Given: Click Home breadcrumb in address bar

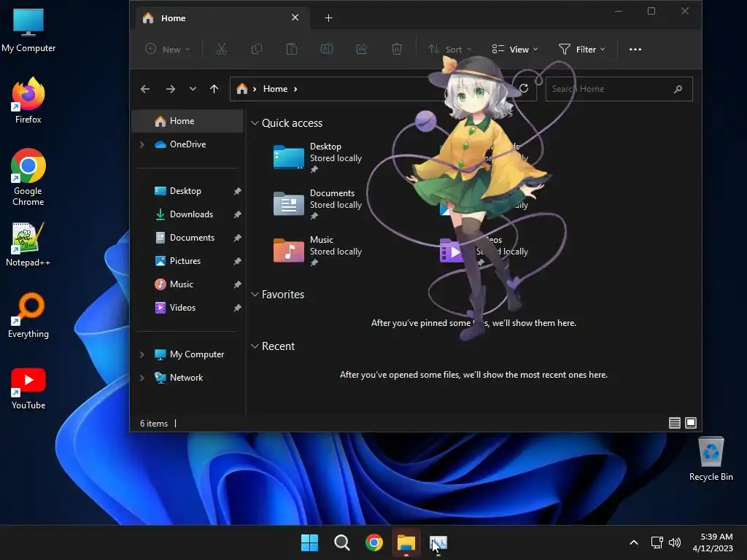Looking at the screenshot, I should [275, 89].
